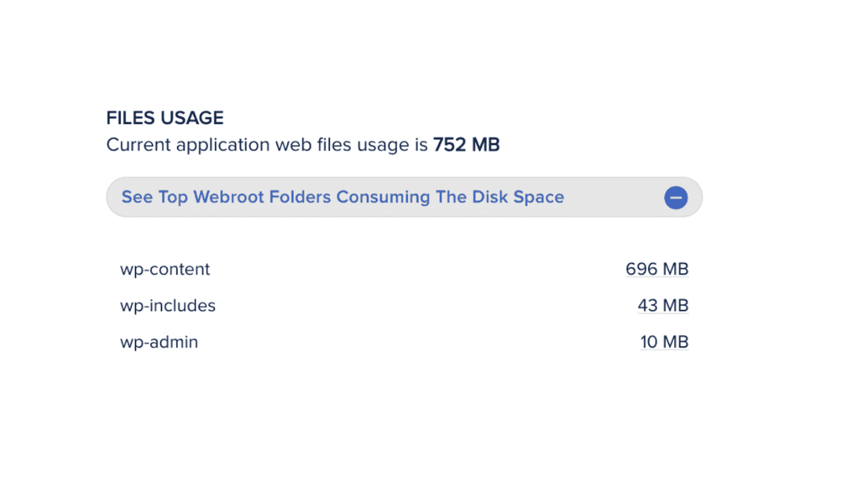
Task: Click the 43 MB size value
Action: click(663, 306)
